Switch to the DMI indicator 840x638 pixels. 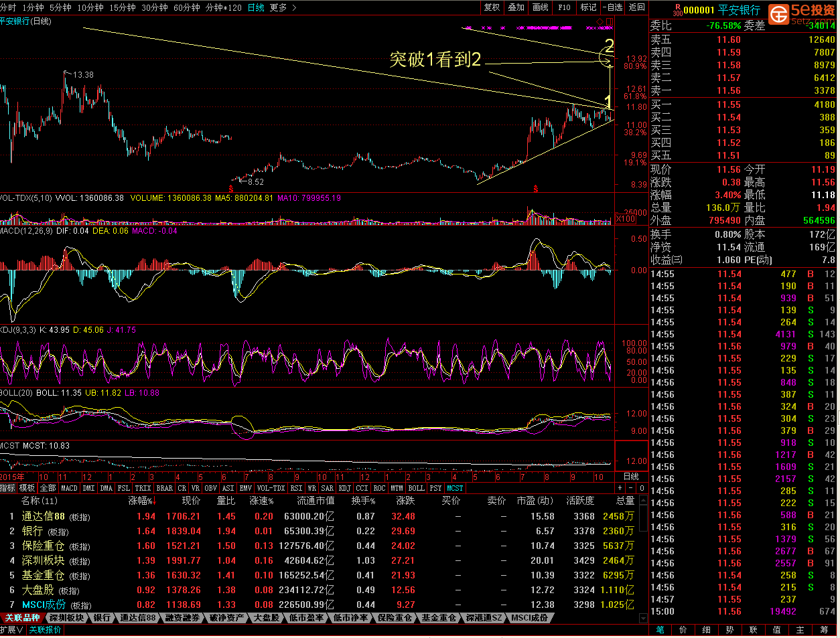(x=88, y=489)
